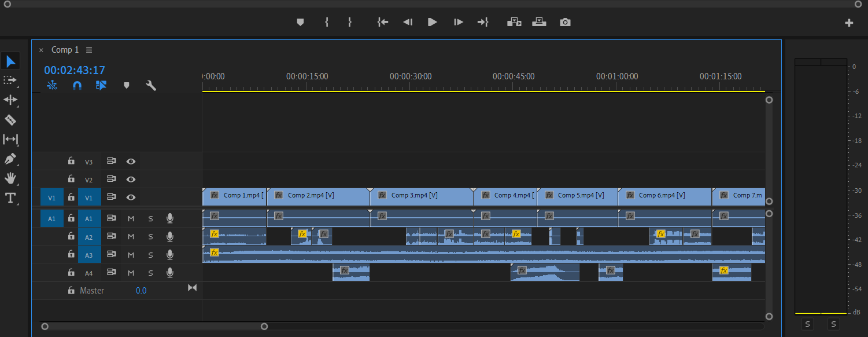Hide track V2 output eye
868x337 pixels.
click(x=131, y=179)
